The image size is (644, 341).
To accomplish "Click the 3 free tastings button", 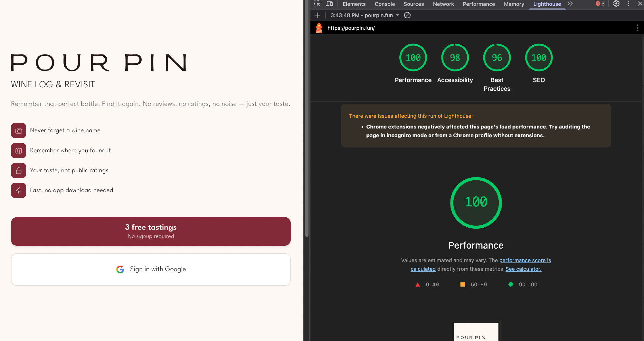I will (x=151, y=231).
